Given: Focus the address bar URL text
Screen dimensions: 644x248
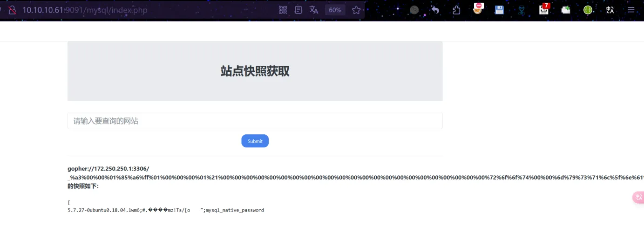Looking at the screenshot, I should [x=85, y=10].
